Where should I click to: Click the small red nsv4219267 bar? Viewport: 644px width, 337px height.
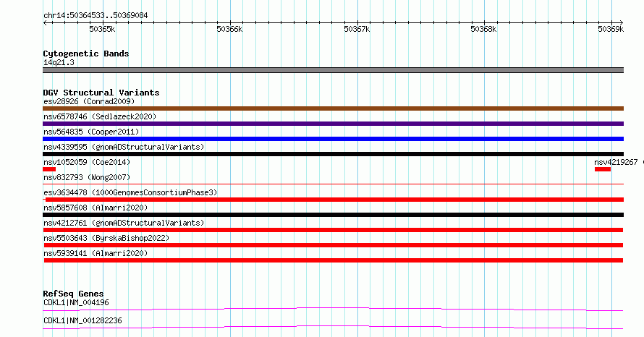pos(603,169)
